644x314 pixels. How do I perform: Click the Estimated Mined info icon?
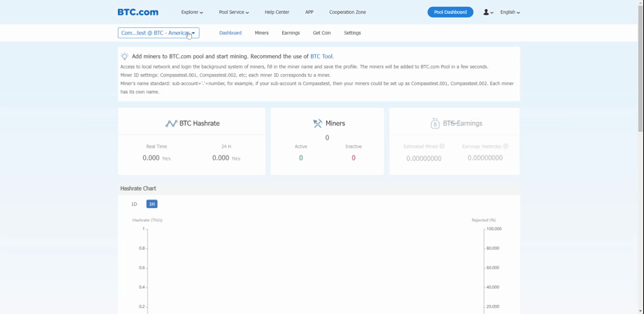(x=442, y=146)
